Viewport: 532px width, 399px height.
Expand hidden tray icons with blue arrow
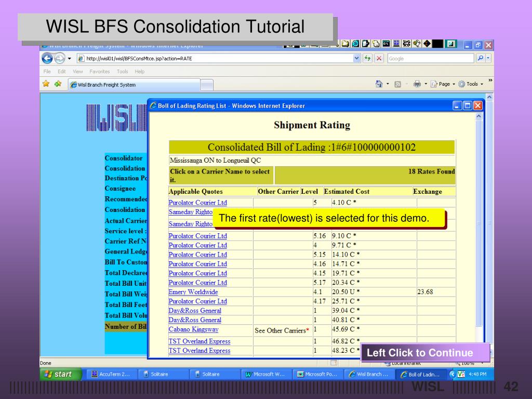452,374
